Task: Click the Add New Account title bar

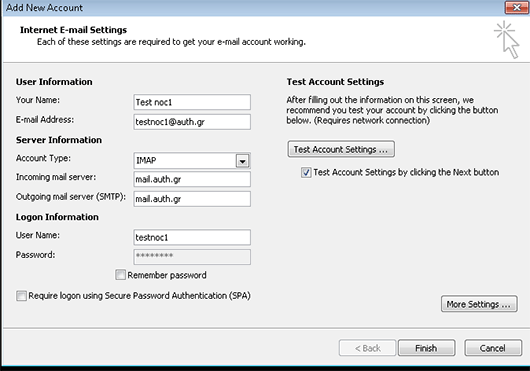Action: (x=254, y=7)
